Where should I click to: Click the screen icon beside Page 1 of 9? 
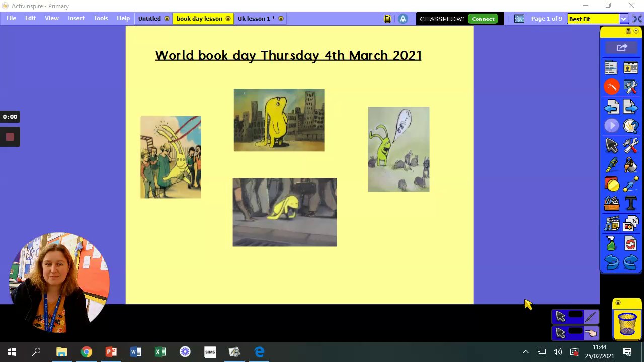520,19
